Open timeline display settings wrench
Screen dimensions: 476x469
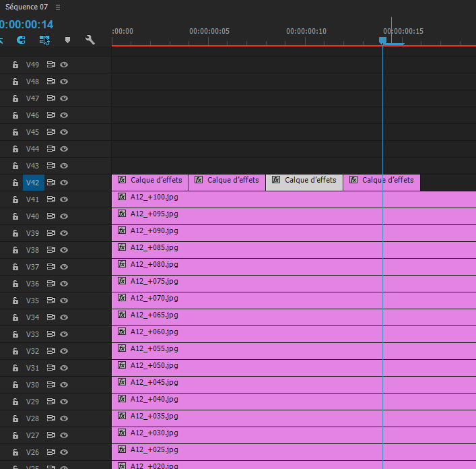pyautogui.click(x=90, y=40)
